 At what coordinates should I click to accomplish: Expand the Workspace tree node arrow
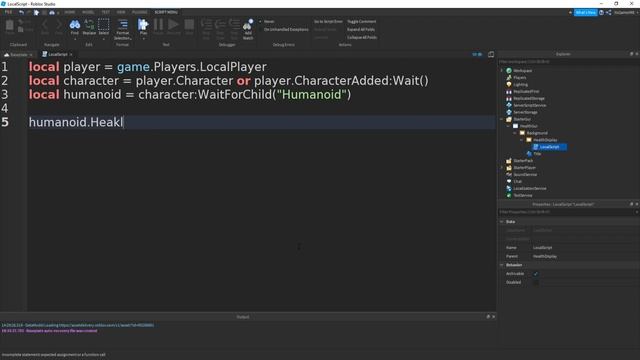tap(502, 71)
